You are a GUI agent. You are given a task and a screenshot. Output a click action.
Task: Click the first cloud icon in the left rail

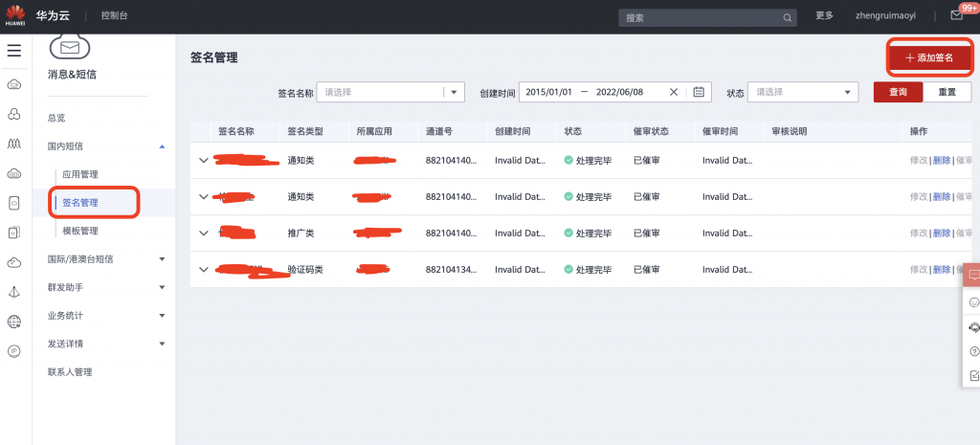tap(13, 84)
